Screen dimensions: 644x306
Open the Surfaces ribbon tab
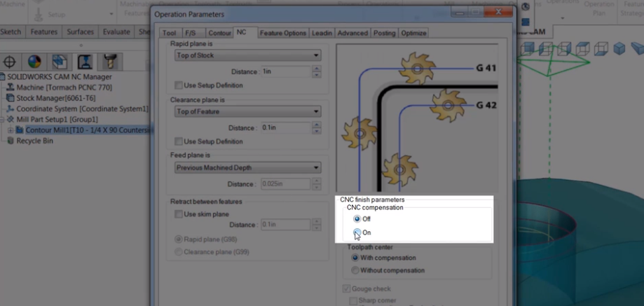click(x=81, y=32)
